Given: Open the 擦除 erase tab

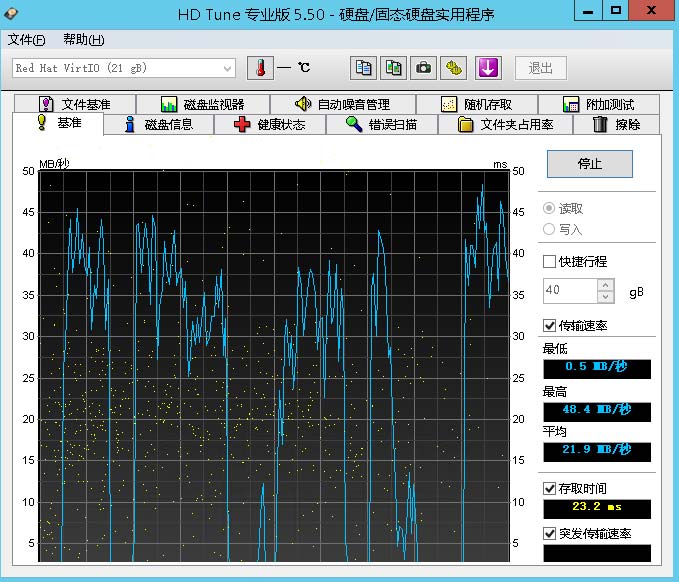Looking at the screenshot, I should pos(617,125).
